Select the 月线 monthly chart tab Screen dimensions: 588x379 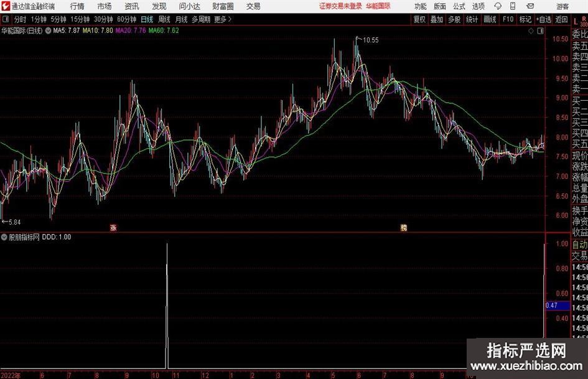(182, 19)
